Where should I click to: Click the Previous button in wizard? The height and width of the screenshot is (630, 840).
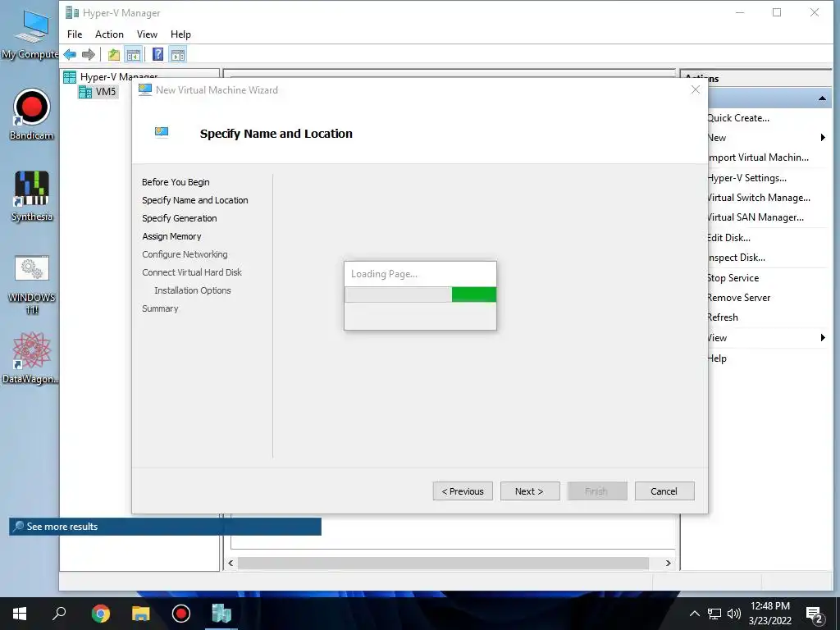point(463,491)
